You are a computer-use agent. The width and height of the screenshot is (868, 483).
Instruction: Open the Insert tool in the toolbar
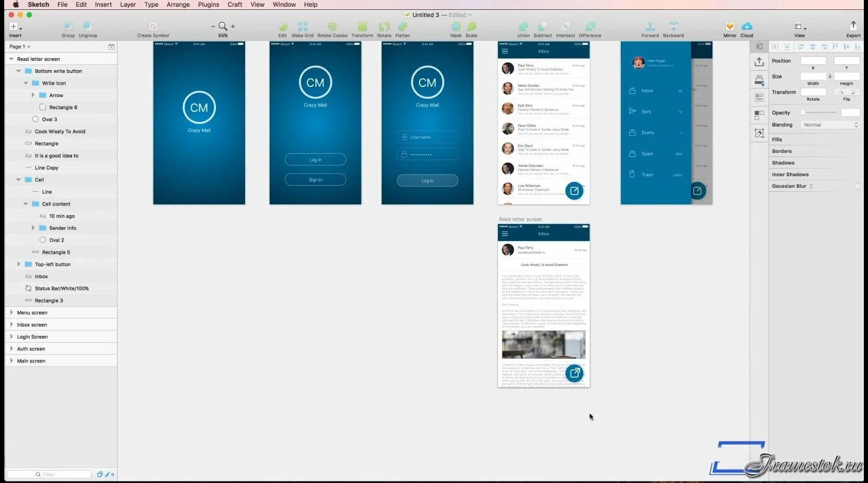click(x=15, y=27)
